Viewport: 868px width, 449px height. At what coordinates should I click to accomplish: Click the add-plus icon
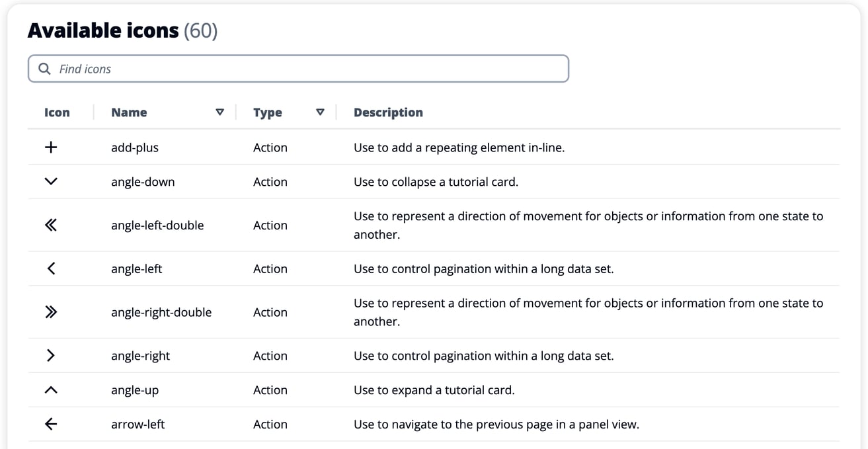click(51, 147)
